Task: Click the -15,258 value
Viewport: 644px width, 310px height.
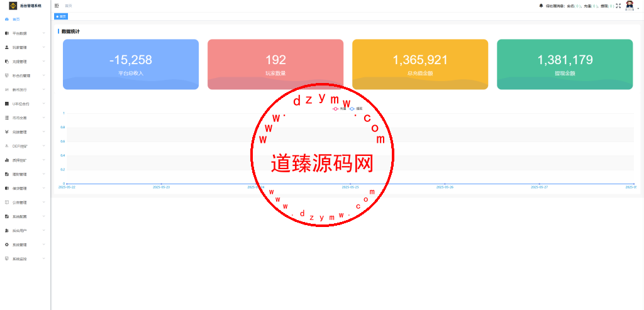Action: tap(131, 60)
